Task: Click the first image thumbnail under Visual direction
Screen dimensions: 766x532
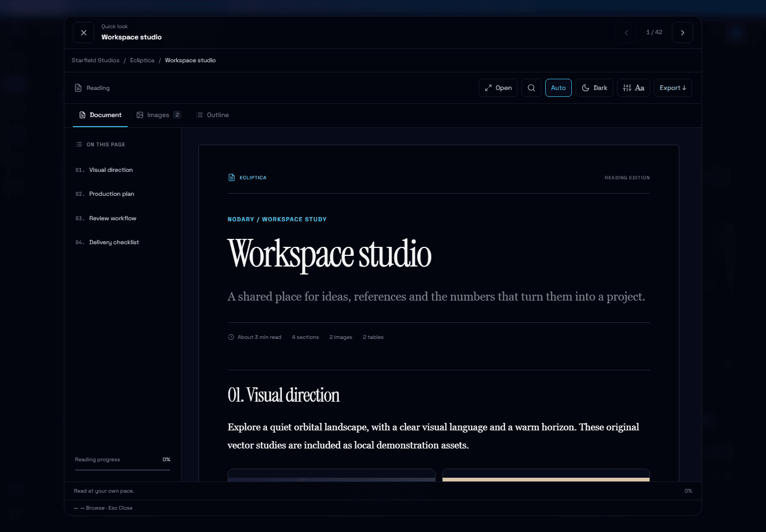Action: 331,475
